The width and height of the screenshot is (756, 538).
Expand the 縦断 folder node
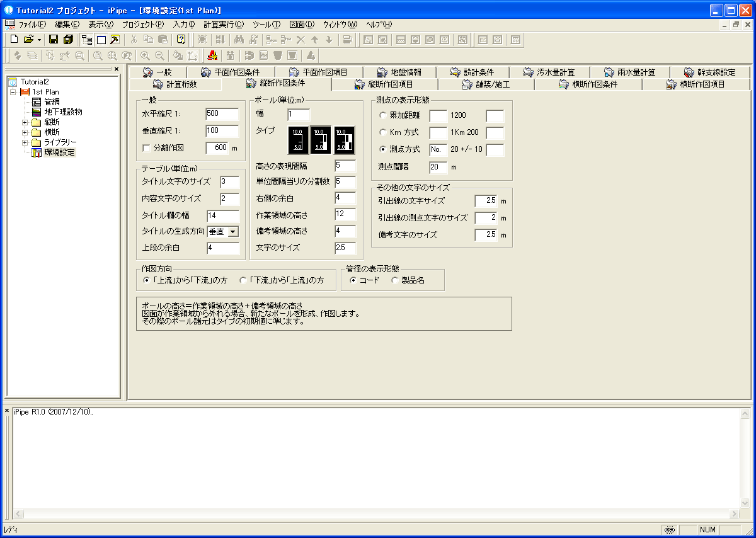coord(25,122)
